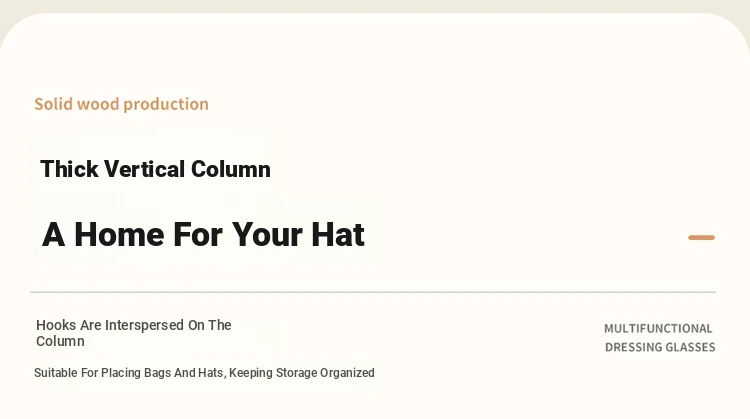
Task: Click the "Thick Vertical Column" heading
Action: click(x=155, y=169)
